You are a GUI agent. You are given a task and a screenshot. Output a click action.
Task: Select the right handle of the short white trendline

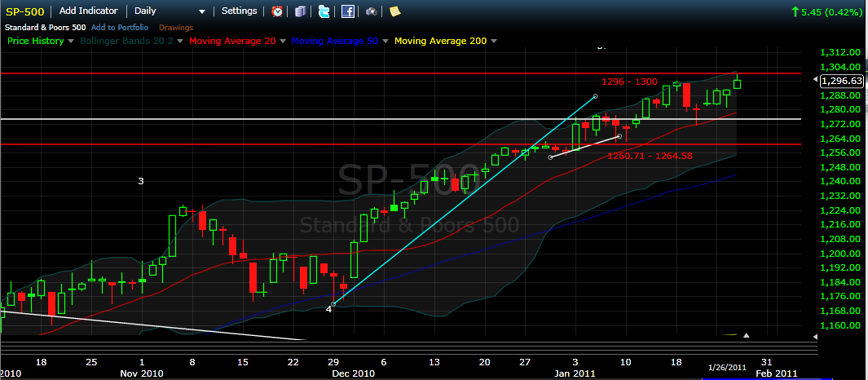click(619, 136)
